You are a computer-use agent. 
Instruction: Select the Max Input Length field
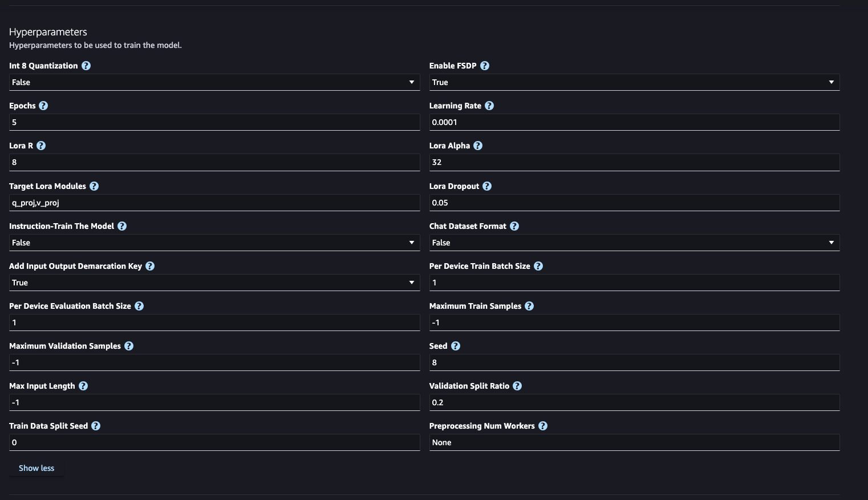coord(214,402)
